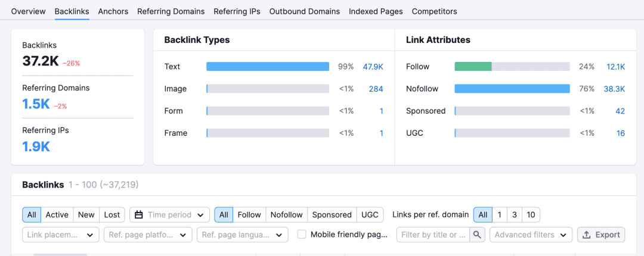Open the 38.3K Nofollow count link
This screenshot has height=256, width=644.
(x=614, y=89)
